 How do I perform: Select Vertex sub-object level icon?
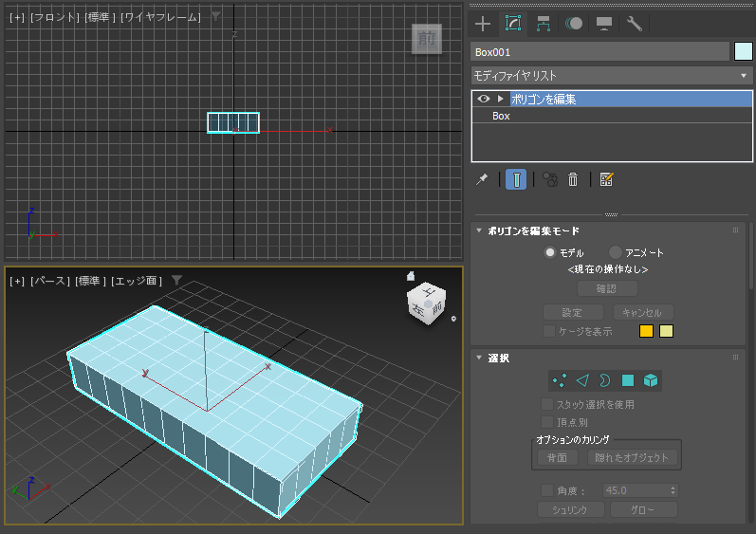pyautogui.click(x=560, y=380)
